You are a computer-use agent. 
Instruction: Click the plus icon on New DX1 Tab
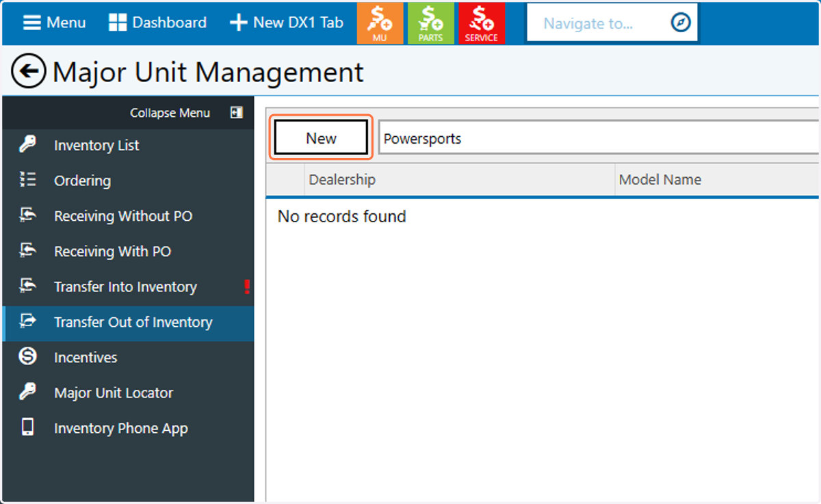click(238, 23)
